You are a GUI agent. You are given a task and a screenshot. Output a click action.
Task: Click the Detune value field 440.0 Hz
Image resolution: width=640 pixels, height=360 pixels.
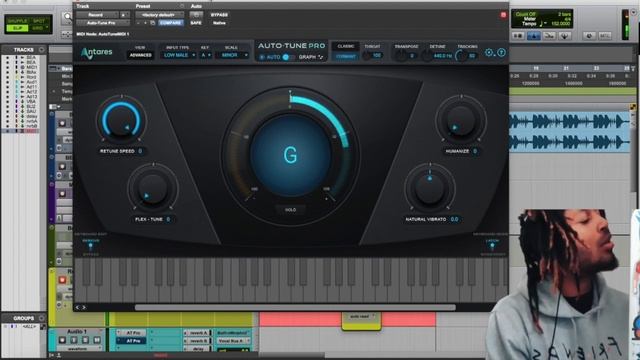442,56
